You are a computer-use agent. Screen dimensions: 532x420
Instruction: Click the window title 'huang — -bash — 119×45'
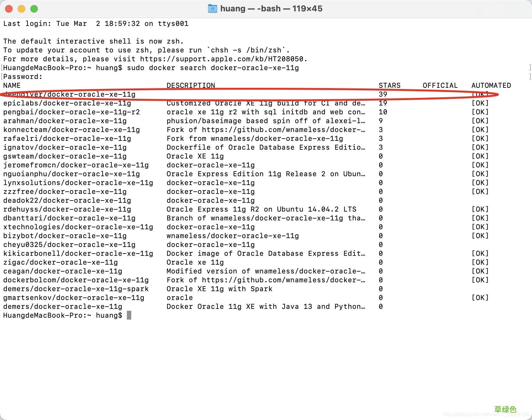(x=271, y=9)
